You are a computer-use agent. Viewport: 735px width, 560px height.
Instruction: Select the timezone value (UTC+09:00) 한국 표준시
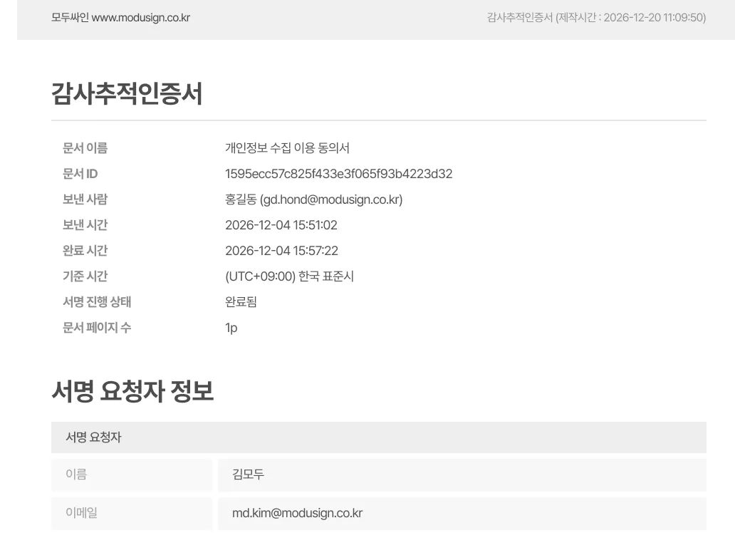tap(290, 276)
